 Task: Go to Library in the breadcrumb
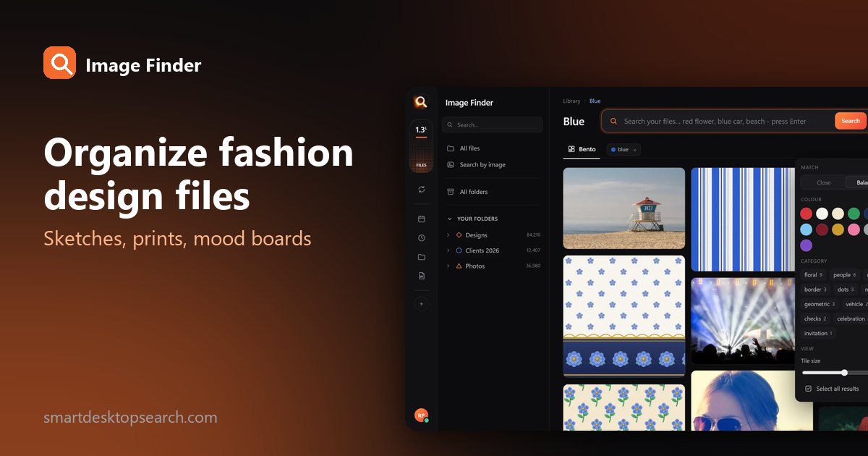point(571,101)
